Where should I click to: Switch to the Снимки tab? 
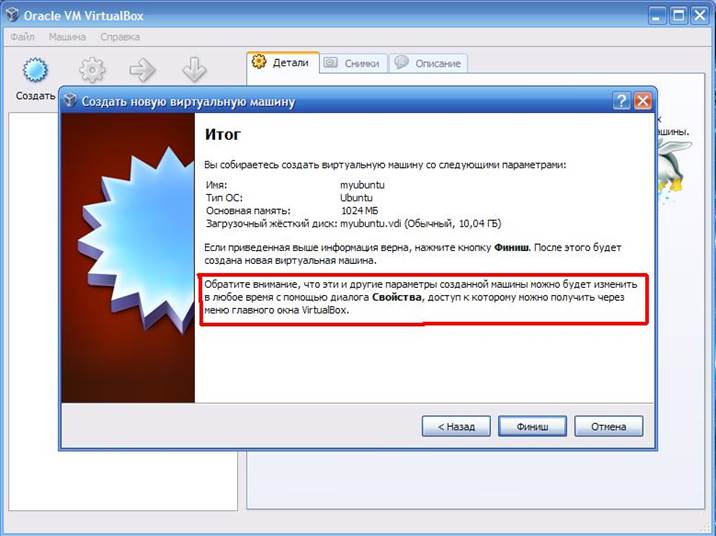353,63
